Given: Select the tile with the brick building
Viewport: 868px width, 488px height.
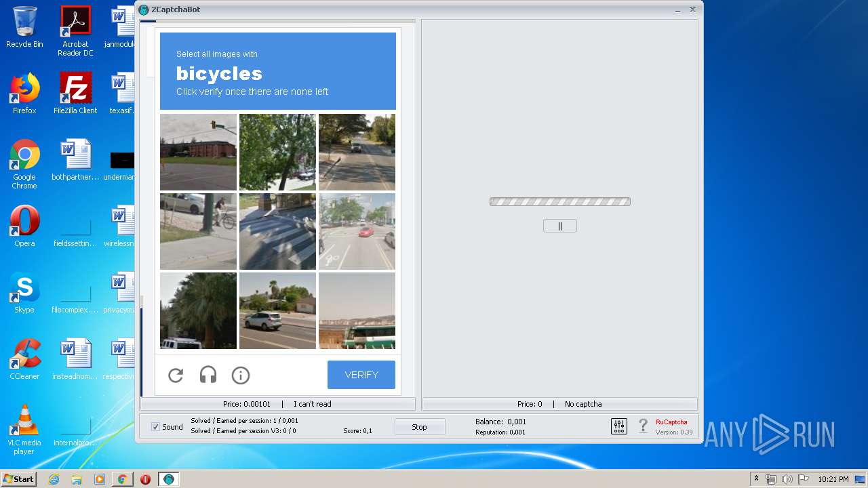Looking at the screenshot, I should coord(199,152).
